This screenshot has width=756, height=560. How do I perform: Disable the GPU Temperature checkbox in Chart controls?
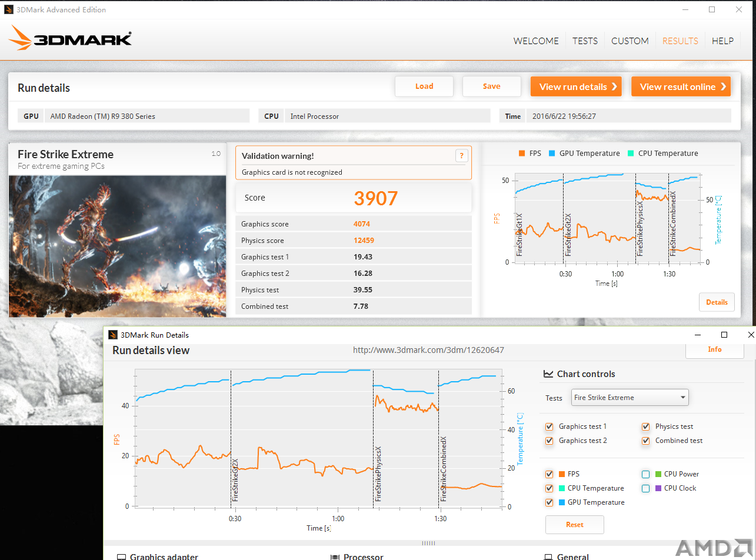tap(549, 502)
